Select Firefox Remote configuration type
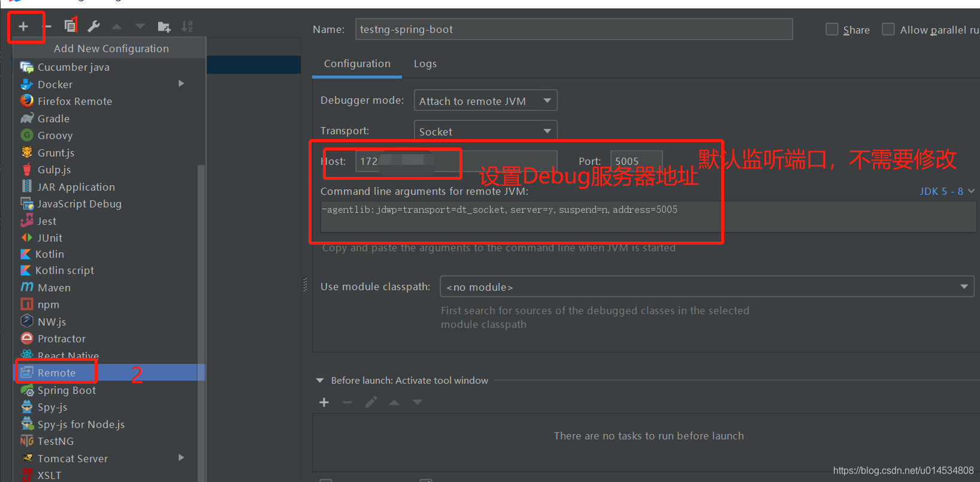Image resolution: width=980 pixels, height=482 pixels. tap(109, 101)
